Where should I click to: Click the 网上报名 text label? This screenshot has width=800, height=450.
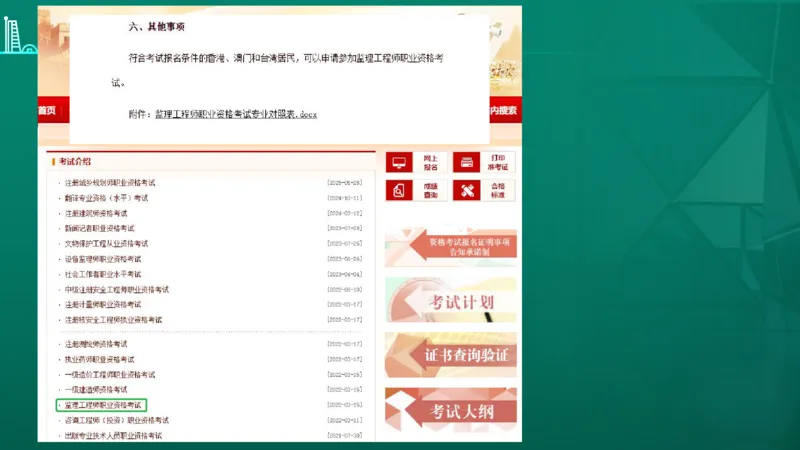(x=431, y=163)
